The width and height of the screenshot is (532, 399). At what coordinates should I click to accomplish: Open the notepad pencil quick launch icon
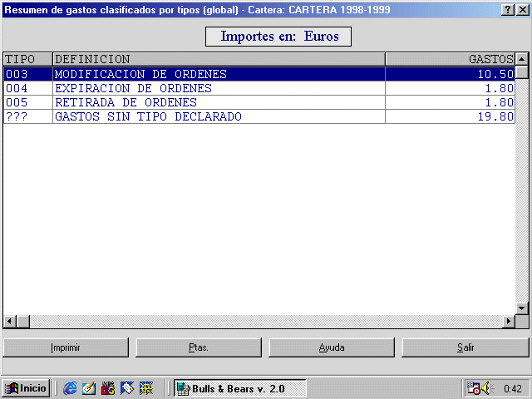(x=89, y=388)
